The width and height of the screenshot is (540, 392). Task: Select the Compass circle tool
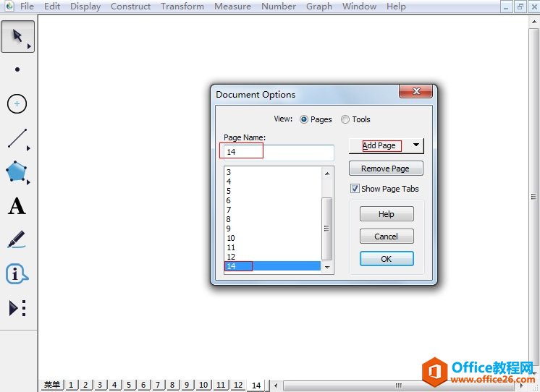point(17,103)
